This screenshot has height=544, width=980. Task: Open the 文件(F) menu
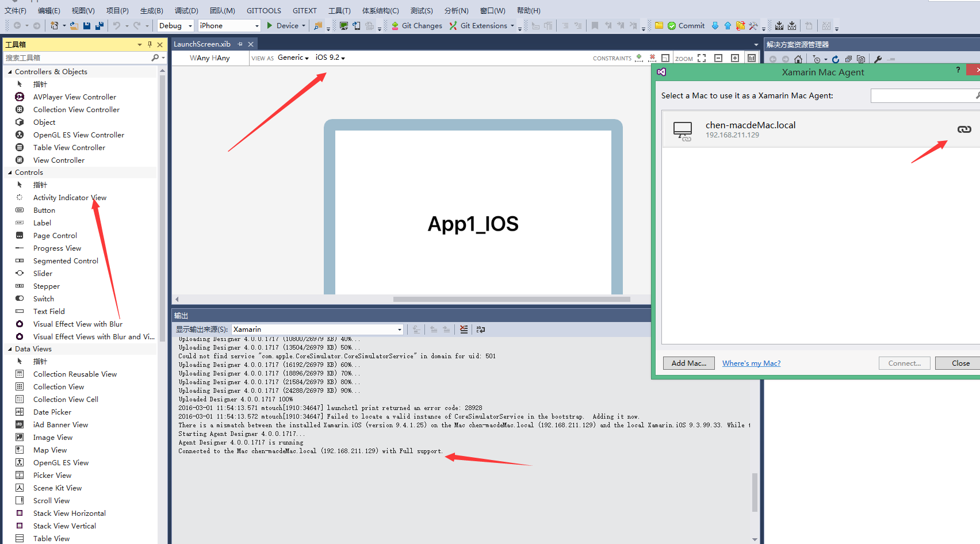click(x=16, y=10)
